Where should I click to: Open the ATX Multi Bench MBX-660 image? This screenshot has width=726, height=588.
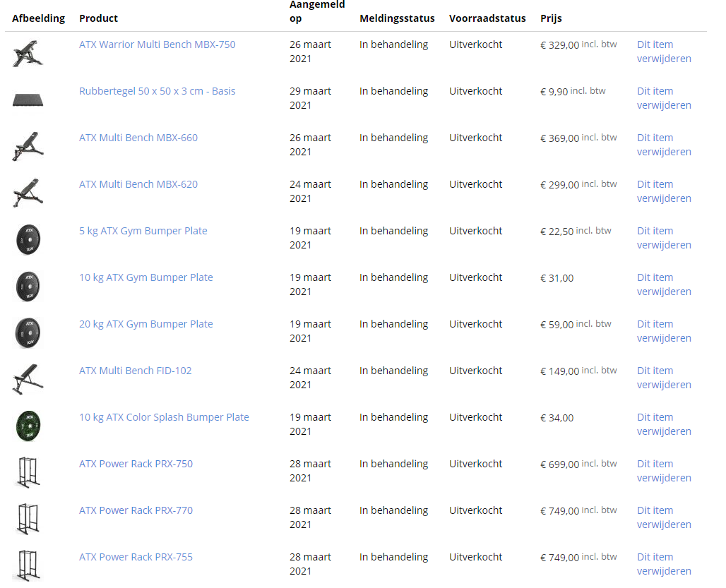click(28, 146)
